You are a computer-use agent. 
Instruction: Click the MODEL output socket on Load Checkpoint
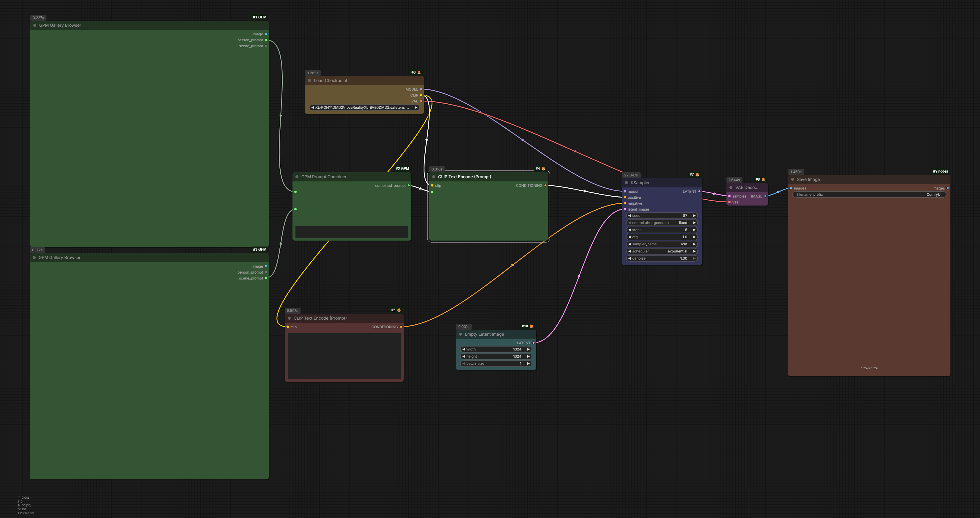coord(421,89)
